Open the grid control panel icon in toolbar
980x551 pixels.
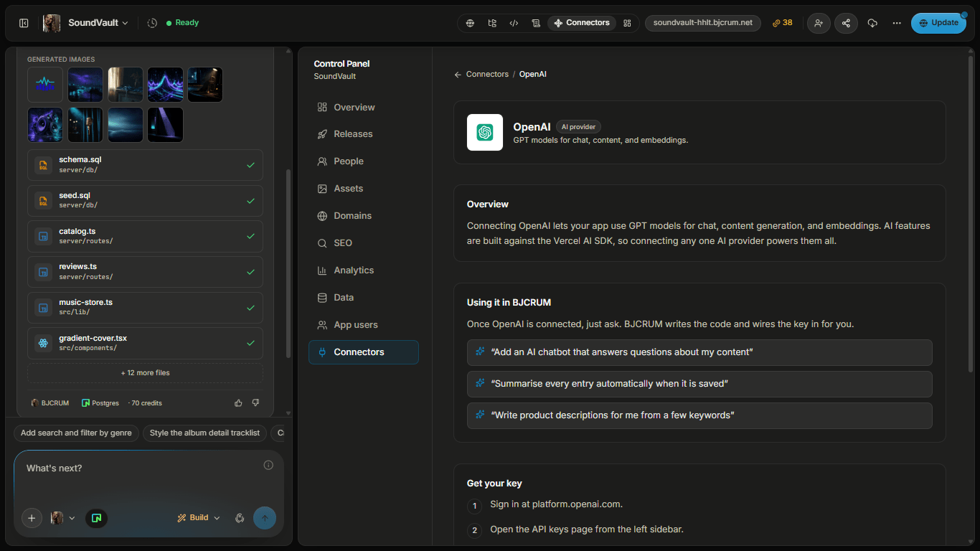click(x=627, y=23)
